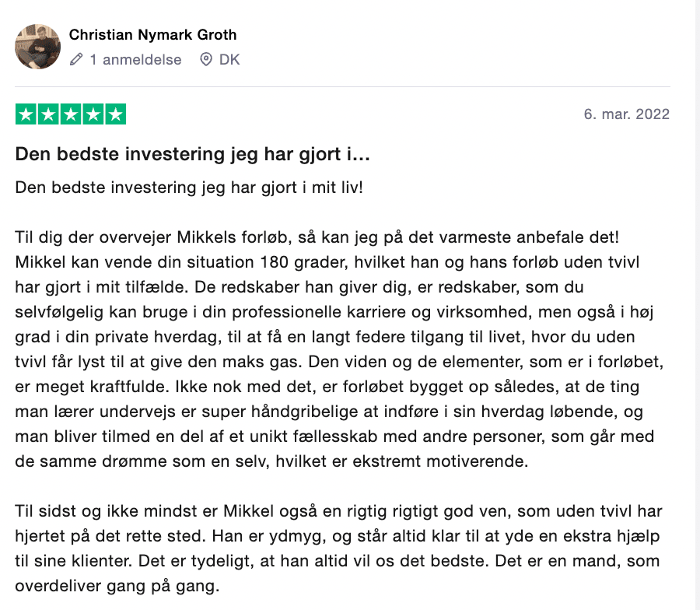Image resolution: width=700 pixels, height=610 pixels.
Task: Click the fifth green rating star
Action: point(115,114)
